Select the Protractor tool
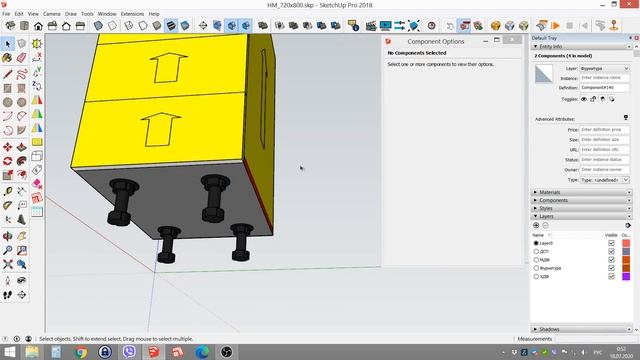Image resolution: width=640 pixels, height=360 pixels. pos(7,205)
